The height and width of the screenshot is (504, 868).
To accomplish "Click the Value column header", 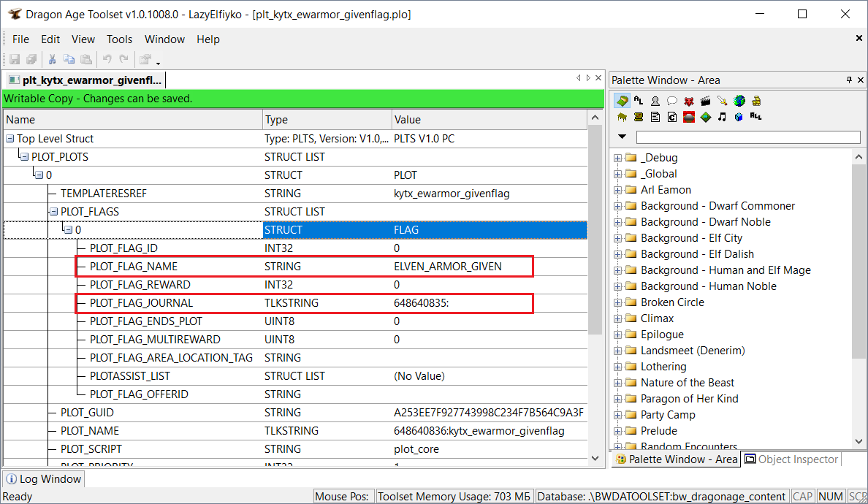I will tap(490, 120).
